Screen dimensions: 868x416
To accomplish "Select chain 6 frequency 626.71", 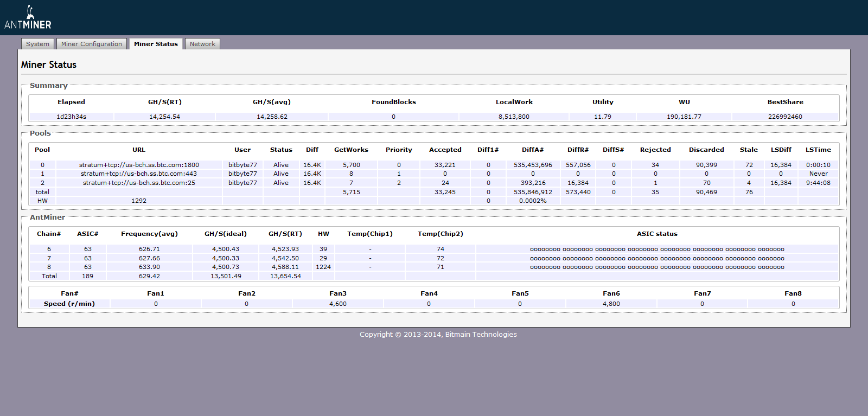I will coord(149,249).
